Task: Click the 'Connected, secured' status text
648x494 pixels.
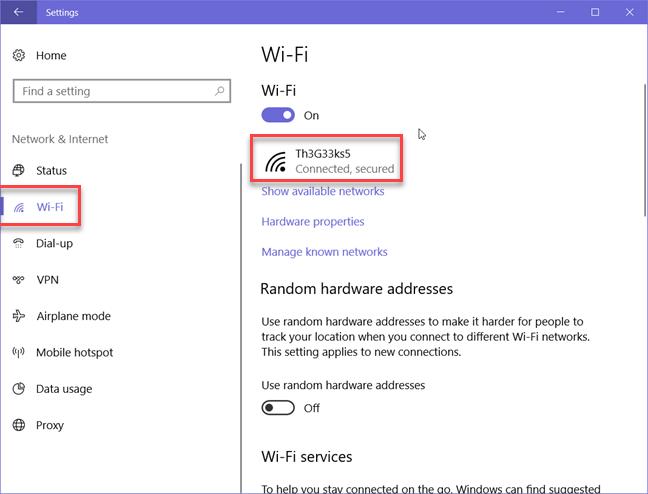Action: pos(345,169)
